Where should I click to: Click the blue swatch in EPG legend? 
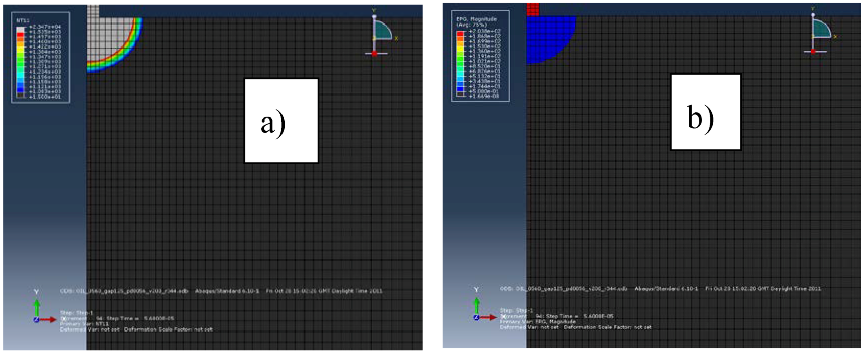460,89
